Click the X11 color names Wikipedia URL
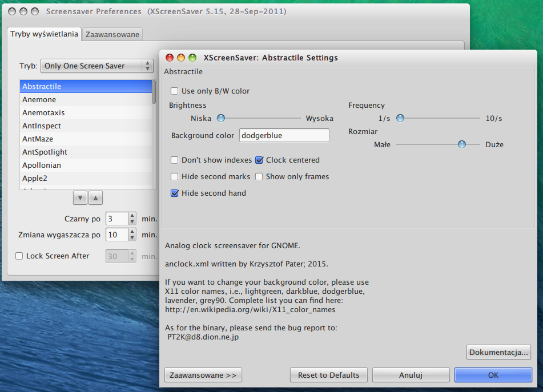The width and height of the screenshot is (543, 392). (x=250, y=310)
